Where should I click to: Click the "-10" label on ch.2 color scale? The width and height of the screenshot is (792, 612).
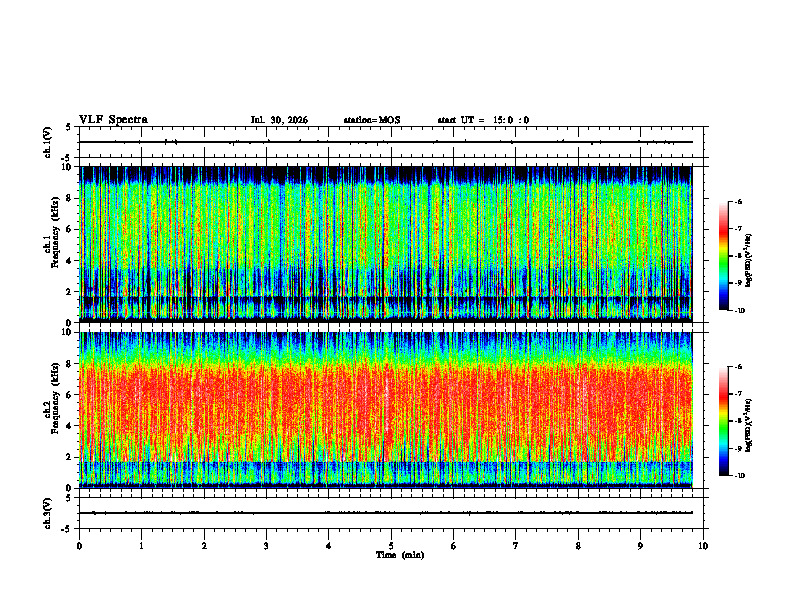tap(739, 476)
